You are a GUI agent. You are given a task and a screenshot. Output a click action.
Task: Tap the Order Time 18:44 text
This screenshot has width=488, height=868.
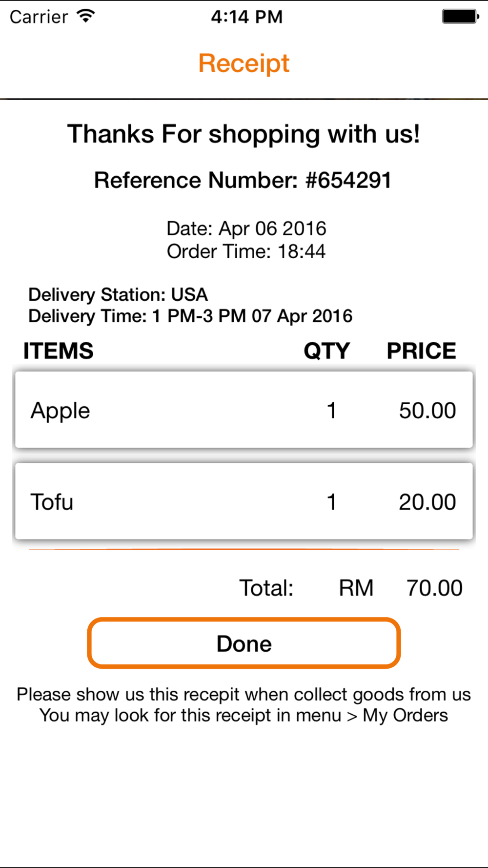point(246,251)
